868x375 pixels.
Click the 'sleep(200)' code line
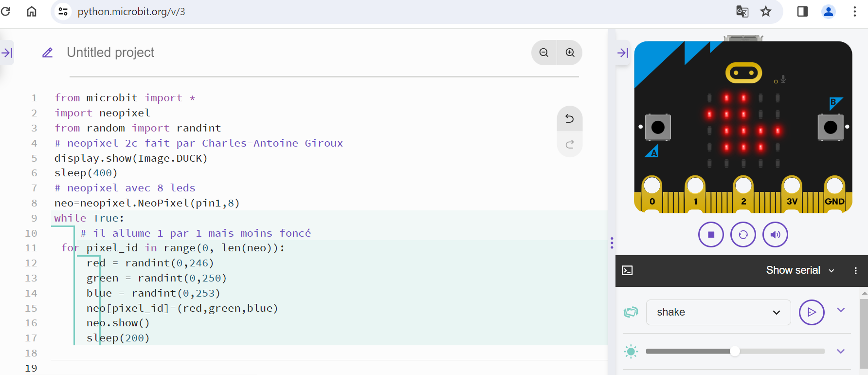click(x=118, y=338)
